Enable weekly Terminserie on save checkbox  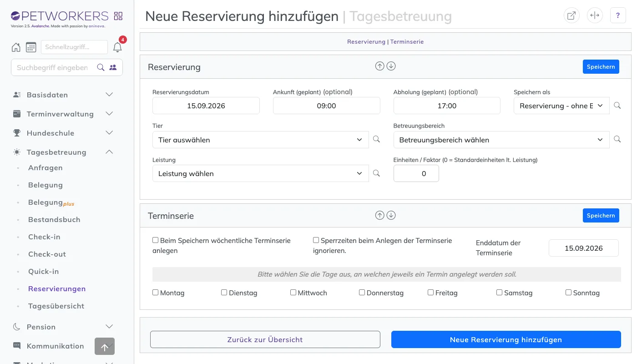(x=156, y=240)
